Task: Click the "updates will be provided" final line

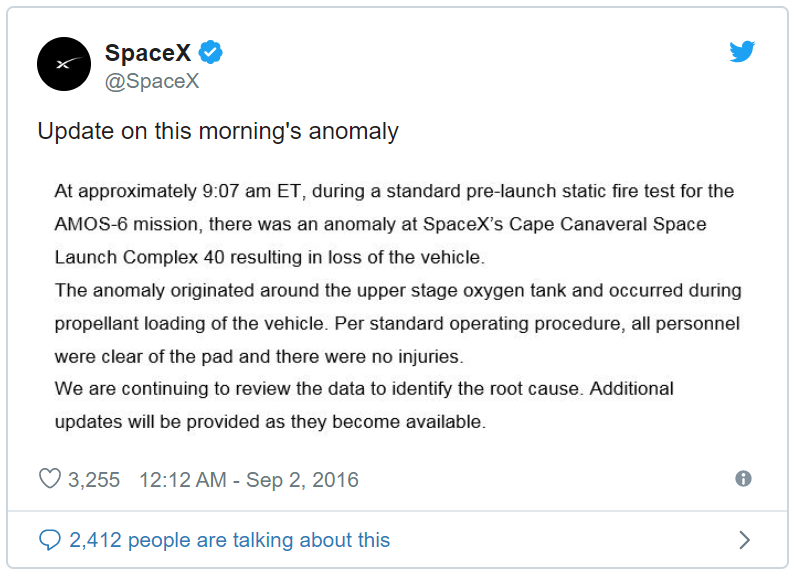Action: pyautogui.click(x=270, y=421)
